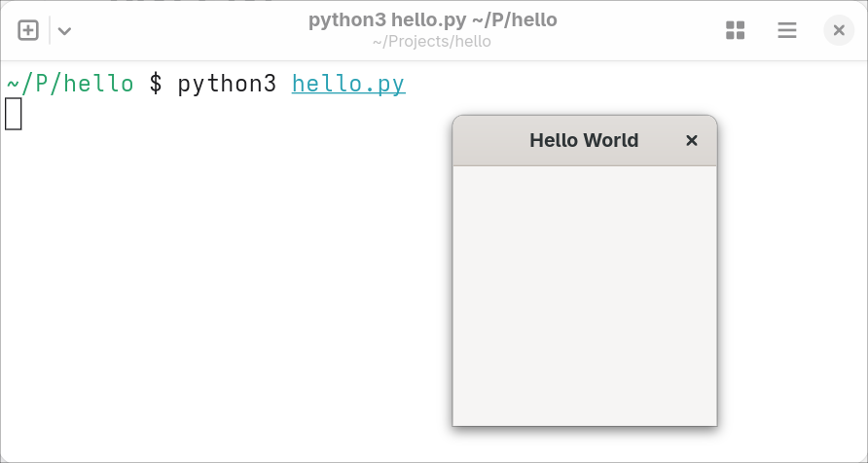868x463 pixels.
Task: Click the '~/Projects/hello' subtitle in header
Action: (x=432, y=42)
